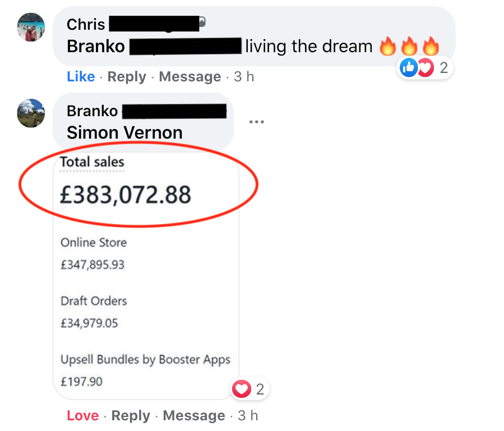Reply to Branko's comment
Image resolution: width=504 pixels, height=431 pixels.
tap(131, 416)
